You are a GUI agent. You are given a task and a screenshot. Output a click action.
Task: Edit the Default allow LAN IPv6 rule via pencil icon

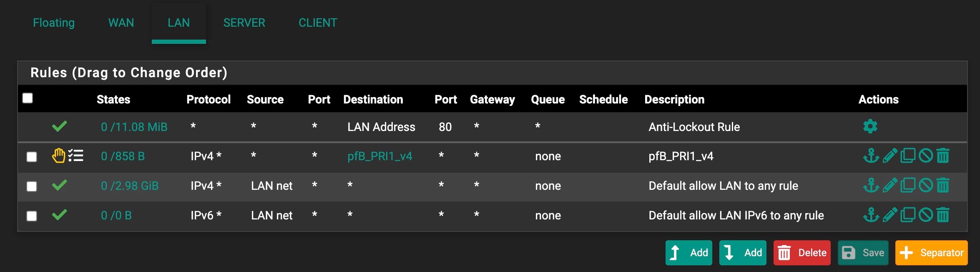(890, 215)
